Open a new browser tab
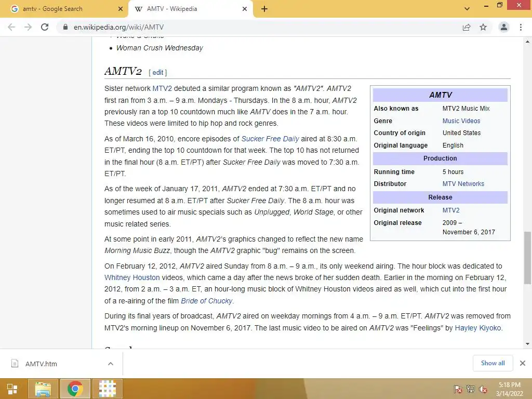 (x=264, y=9)
